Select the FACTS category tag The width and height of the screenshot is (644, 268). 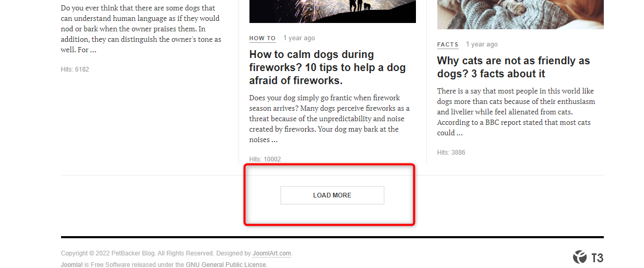click(448, 45)
